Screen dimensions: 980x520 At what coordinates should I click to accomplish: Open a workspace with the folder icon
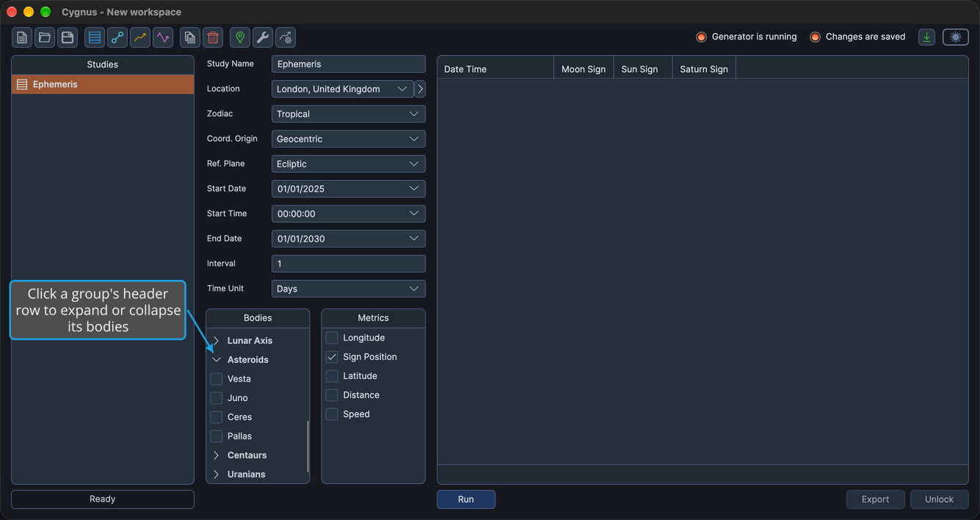point(45,37)
